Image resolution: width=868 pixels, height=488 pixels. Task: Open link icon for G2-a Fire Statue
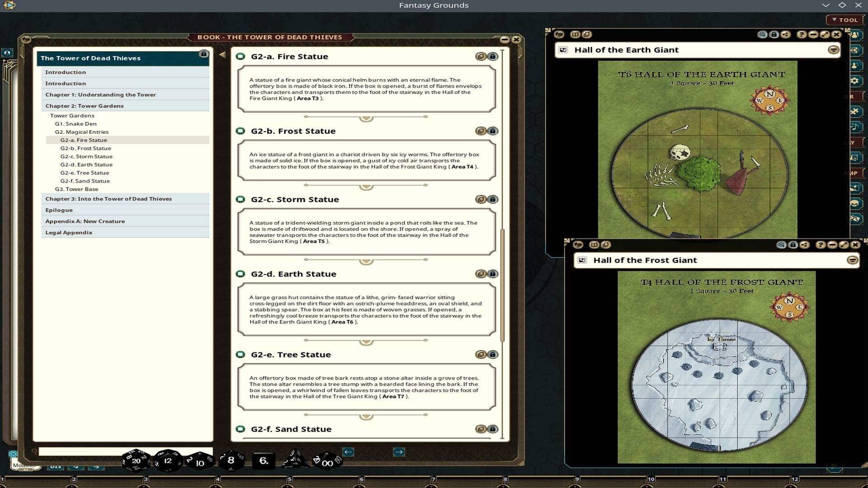(x=481, y=56)
